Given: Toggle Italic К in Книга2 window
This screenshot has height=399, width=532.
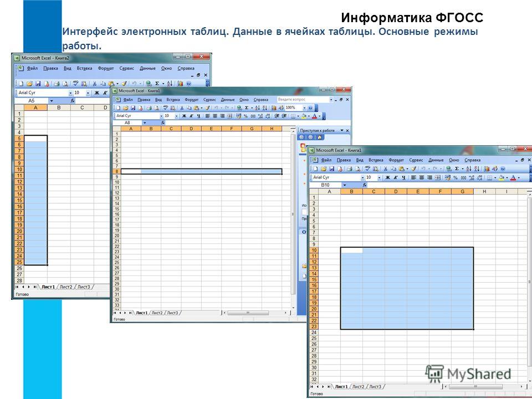Looking at the screenshot, I should pyautogui.click(x=105, y=93).
